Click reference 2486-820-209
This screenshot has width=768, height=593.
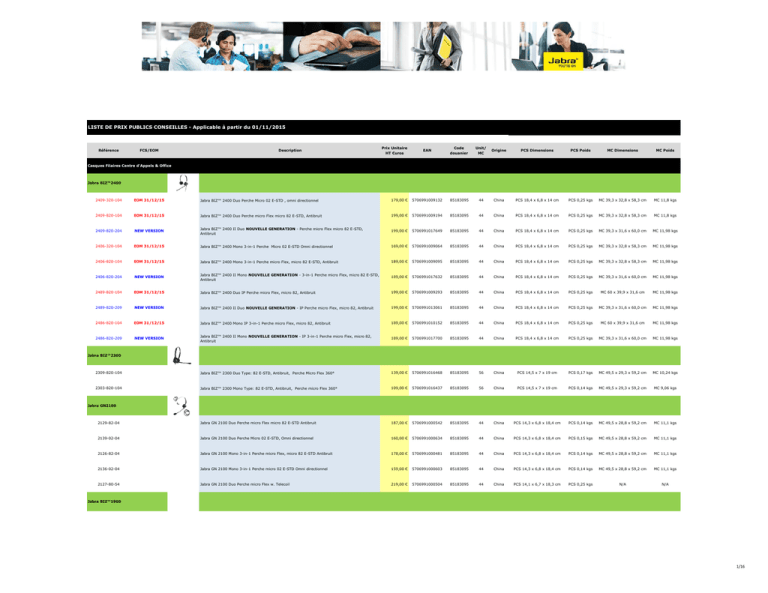[108, 338]
